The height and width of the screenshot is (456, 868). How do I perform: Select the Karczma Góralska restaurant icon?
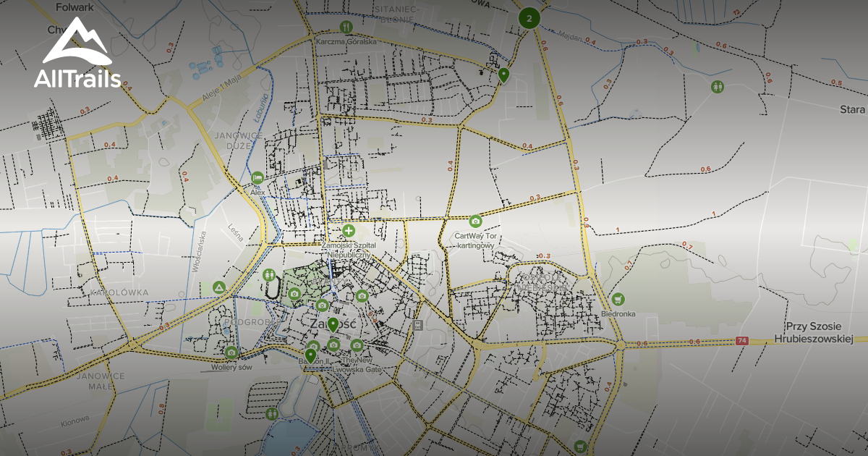point(346,28)
